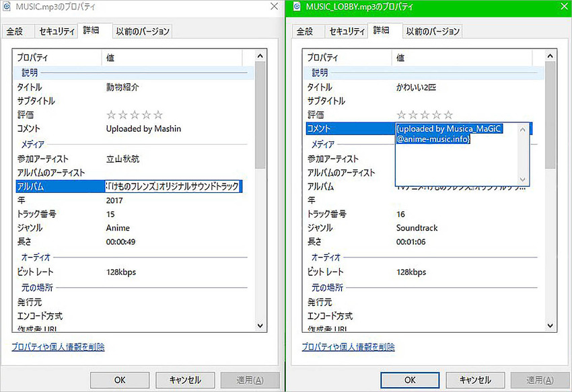The height and width of the screenshot is (392, 572).
Task: Click the album edit field in MUSIC.mp3
Action: pyautogui.click(x=172, y=186)
